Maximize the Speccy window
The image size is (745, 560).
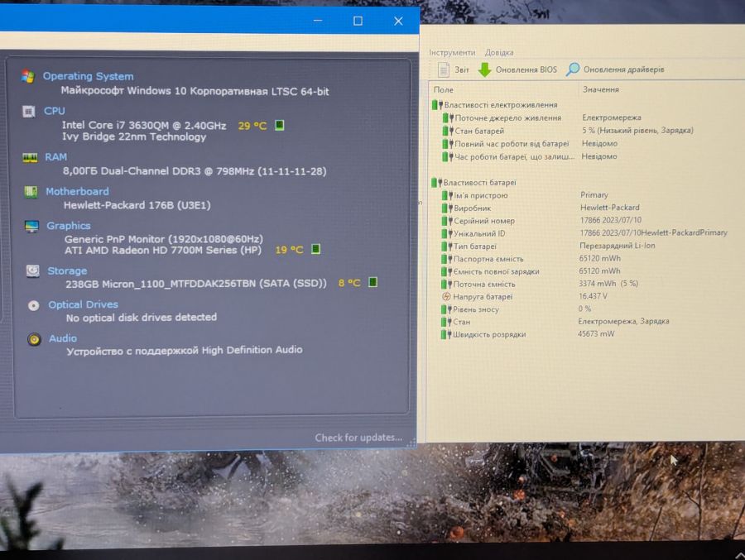tap(358, 21)
